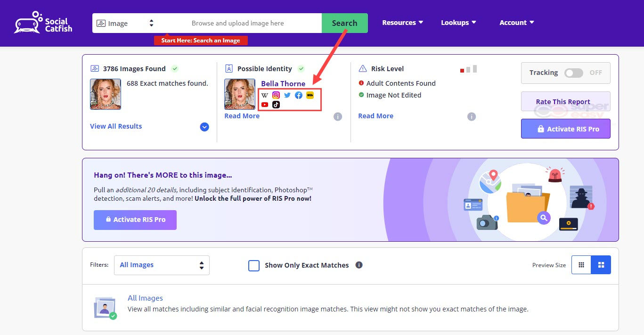Image resolution: width=644 pixels, height=335 pixels.
Task: Click the info icon in Possible Identity card
Action: point(338,116)
